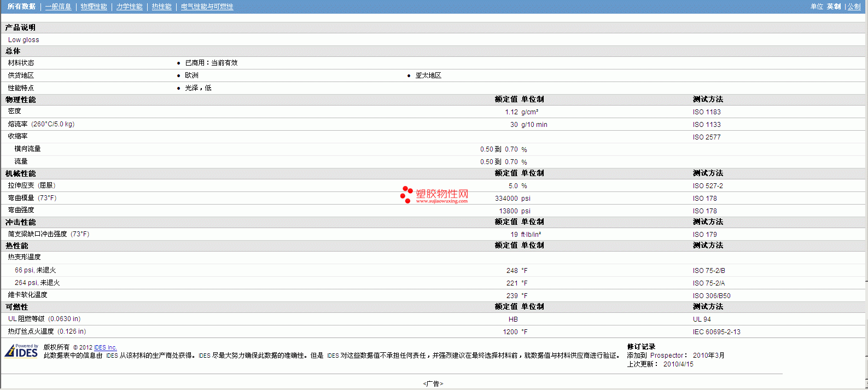Image resolution: width=868 pixels, height=390 pixels.
Task: Click ISO 178 in the 弯曲模量 row
Action: pos(705,199)
